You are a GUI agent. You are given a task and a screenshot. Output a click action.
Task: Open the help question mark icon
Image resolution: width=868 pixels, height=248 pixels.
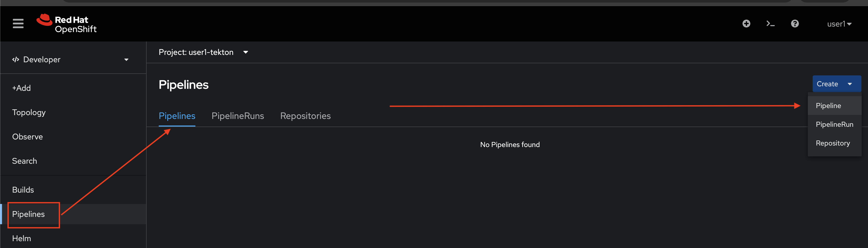[x=794, y=24]
